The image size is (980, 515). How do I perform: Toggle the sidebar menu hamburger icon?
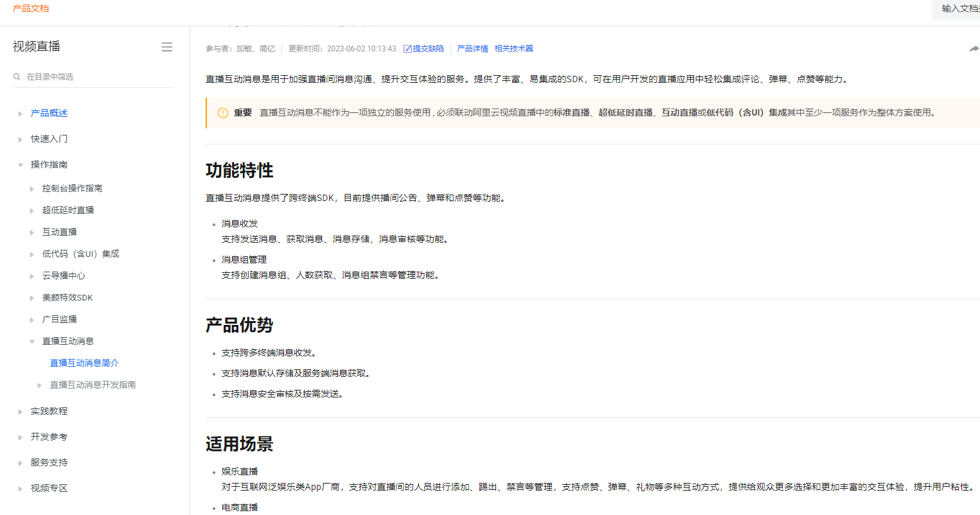tap(167, 47)
